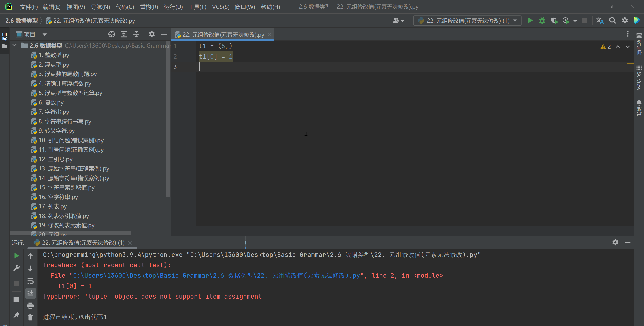The height and width of the screenshot is (326, 644).
Task: Clear all console output trash icon
Action: coord(30,317)
